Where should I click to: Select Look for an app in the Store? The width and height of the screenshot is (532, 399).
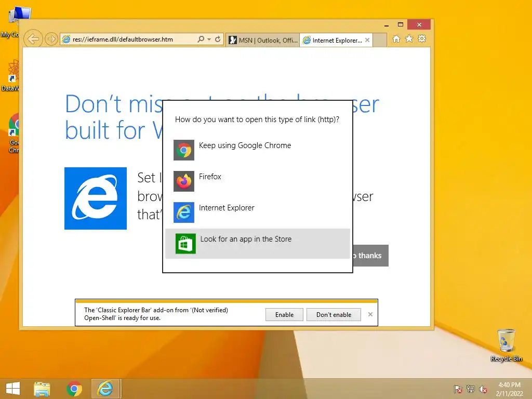(x=258, y=244)
